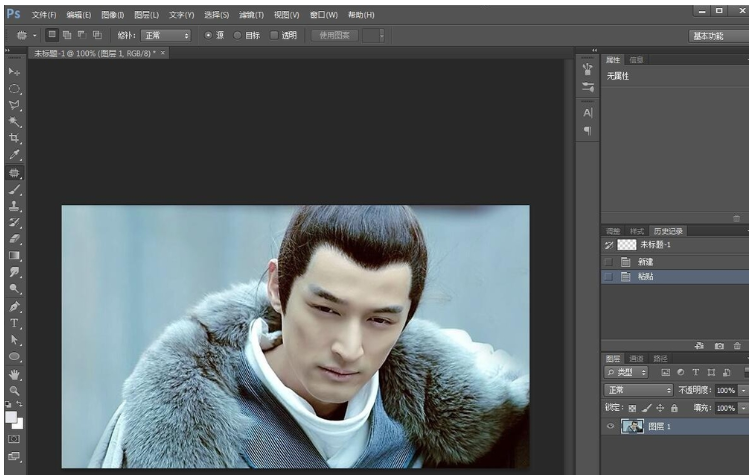
Task: Click the 使用图案 button
Action: (333, 35)
